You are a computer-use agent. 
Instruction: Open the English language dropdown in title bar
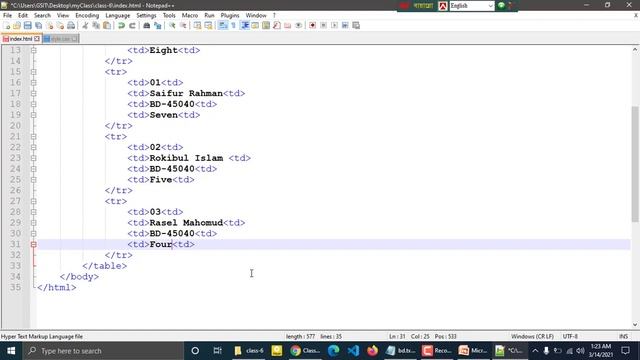point(472,6)
